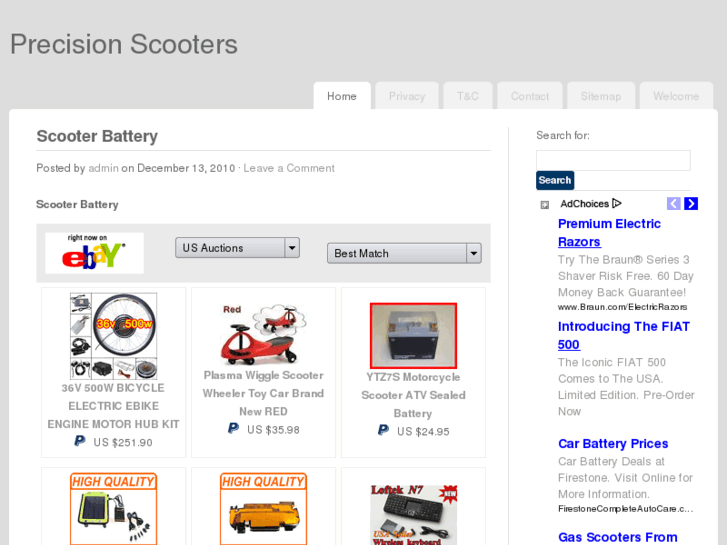Open the Gas Scooters From ad link
The height and width of the screenshot is (545, 727).
[618, 537]
